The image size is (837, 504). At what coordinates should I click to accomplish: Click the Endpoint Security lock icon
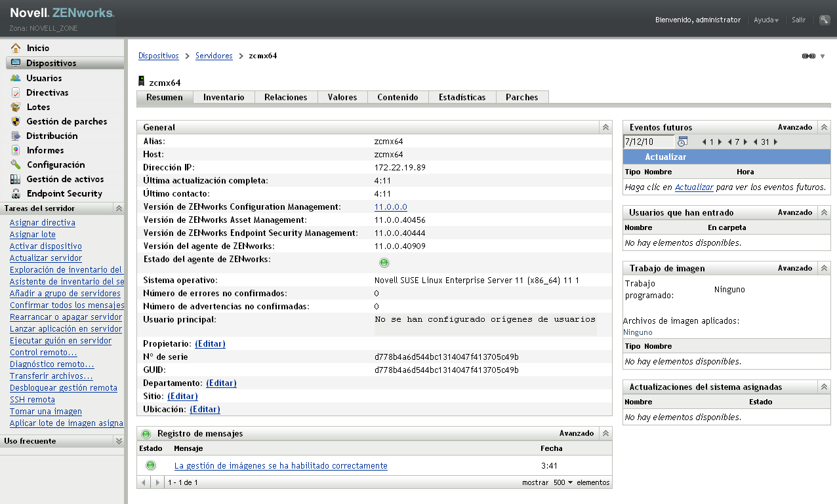click(16, 193)
